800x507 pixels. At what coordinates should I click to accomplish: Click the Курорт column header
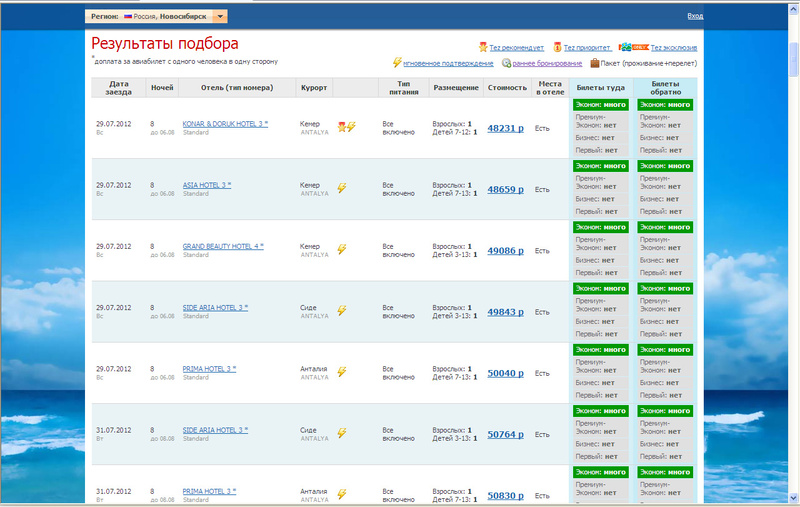click(314, 88)
